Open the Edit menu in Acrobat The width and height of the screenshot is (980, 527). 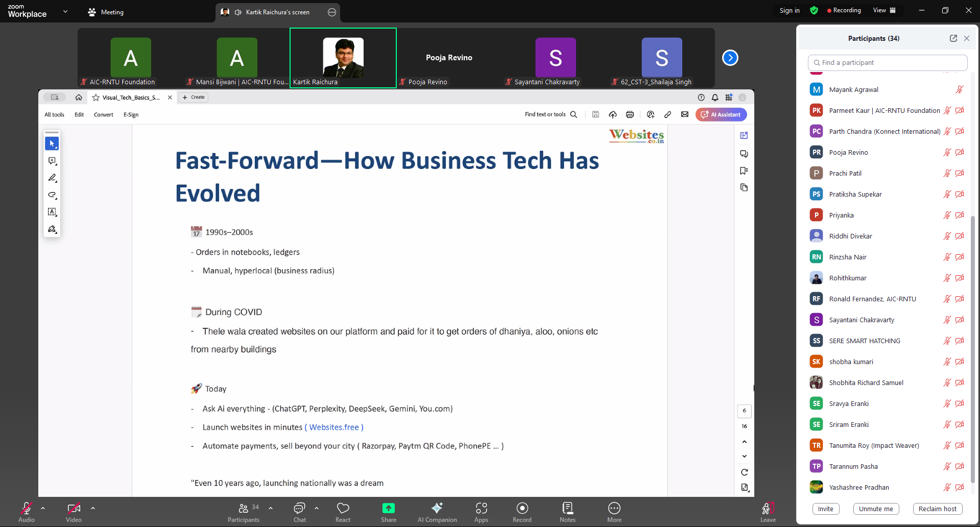point(79,114)
